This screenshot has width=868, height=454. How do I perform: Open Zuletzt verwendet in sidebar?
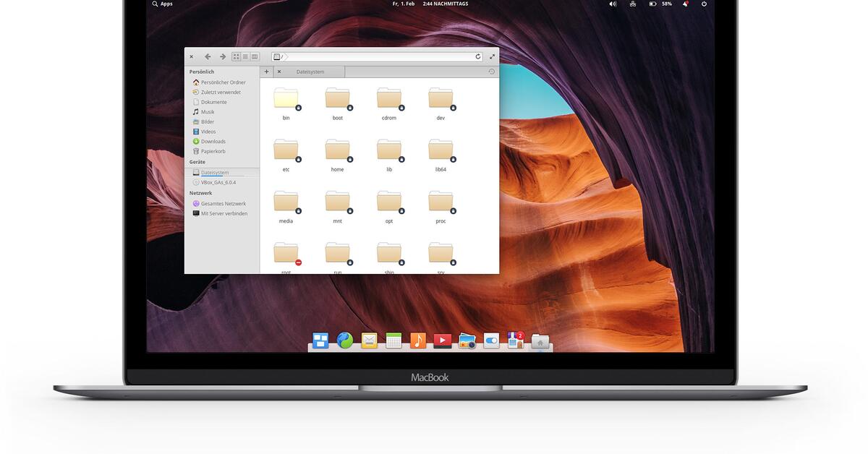point(216,93)
